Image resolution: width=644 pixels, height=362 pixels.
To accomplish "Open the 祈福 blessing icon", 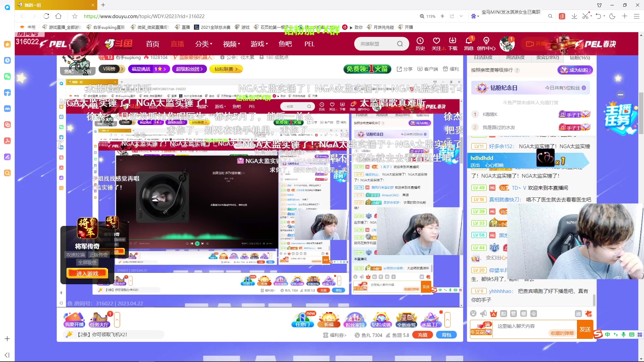I will (329, 319).
